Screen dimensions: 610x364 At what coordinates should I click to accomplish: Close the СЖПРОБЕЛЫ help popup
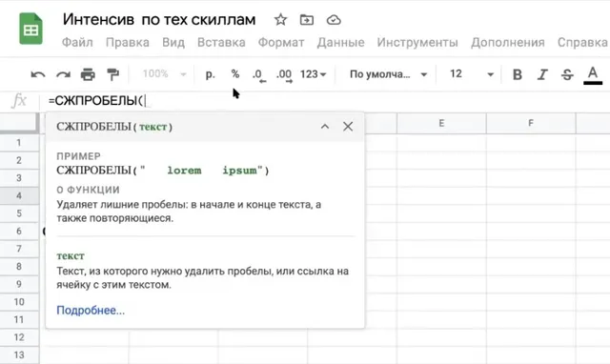(x=348, y=127)
